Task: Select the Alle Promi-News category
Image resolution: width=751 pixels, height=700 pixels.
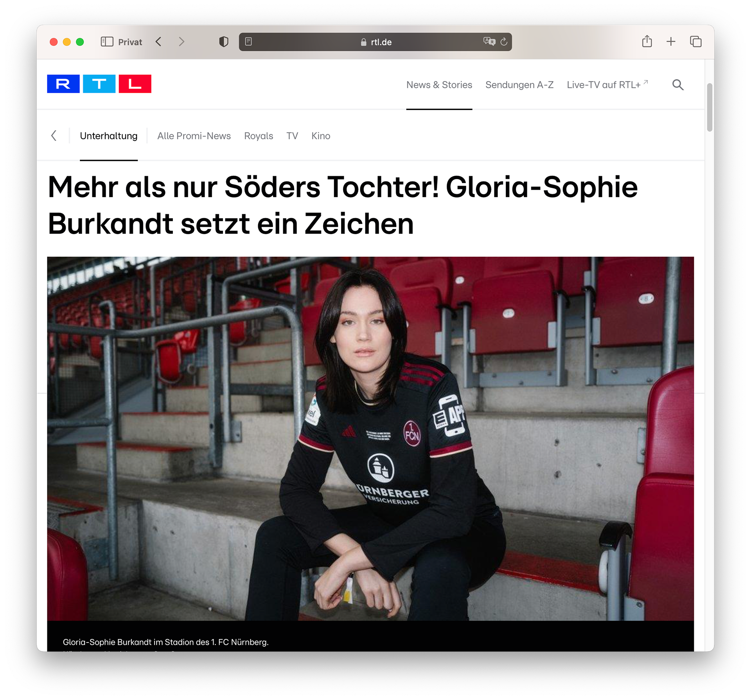Action: [194, 136]
